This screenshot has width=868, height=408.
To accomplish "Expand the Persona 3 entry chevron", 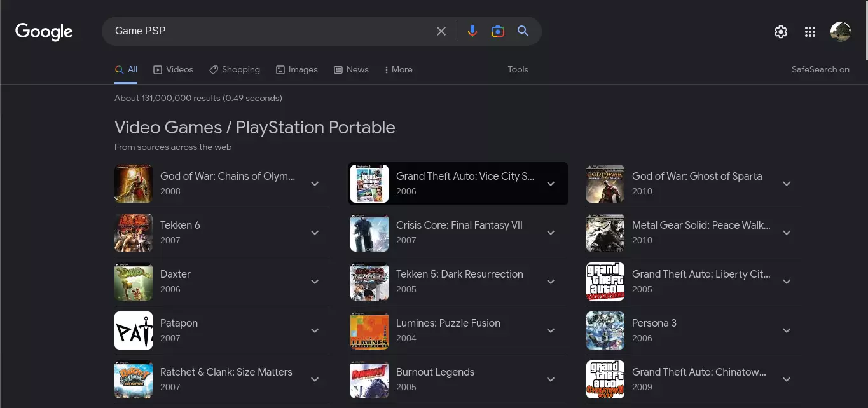I will pos(787,330).
